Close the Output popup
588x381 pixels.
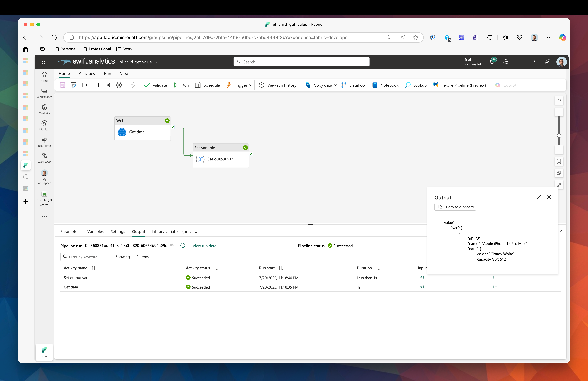pyautogui.click(x=549, y=197)
